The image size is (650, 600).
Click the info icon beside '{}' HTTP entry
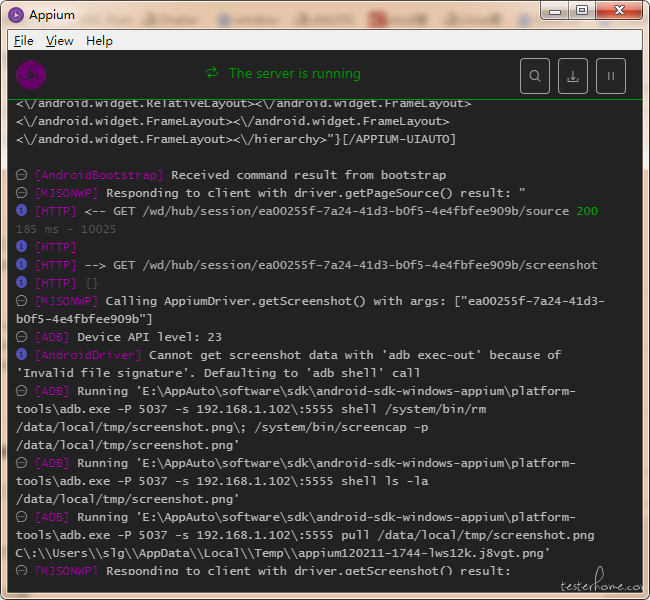click(x=22, y=282)
